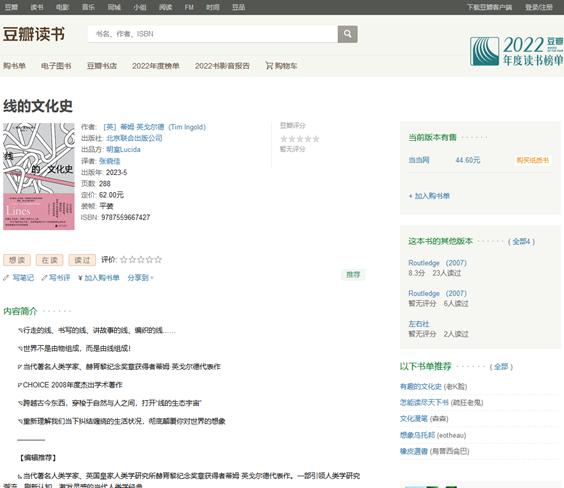
Task: Click ISBN value 9787559667427
Action: (126, 217)
